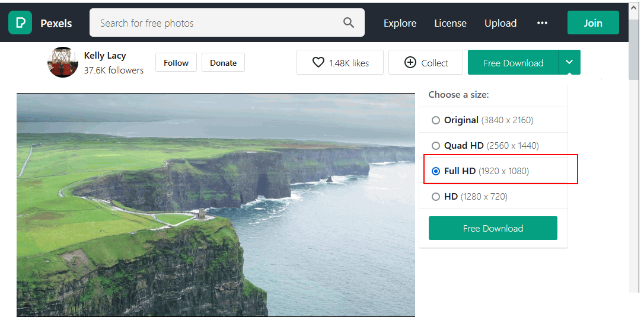Screen dimensions: 644x327
Task: Open the Upload page
Action: coord(500,23)
